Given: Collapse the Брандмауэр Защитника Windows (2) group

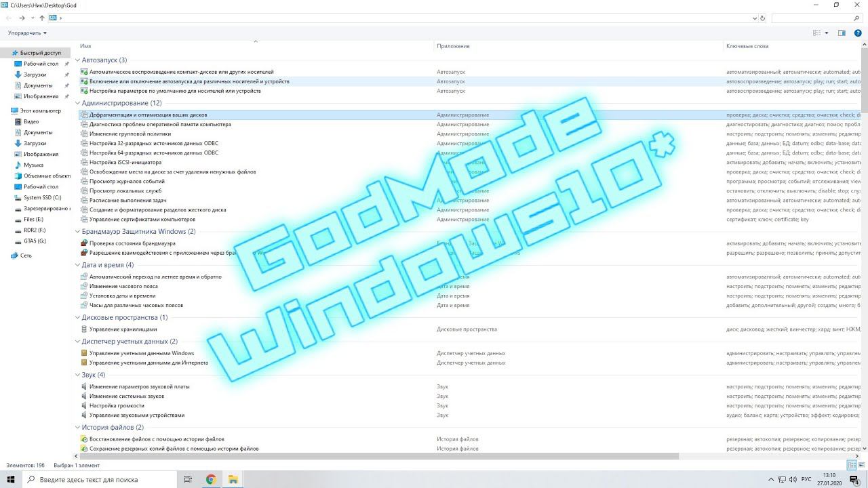Looking at the screenshot, I should pos(77,232).
